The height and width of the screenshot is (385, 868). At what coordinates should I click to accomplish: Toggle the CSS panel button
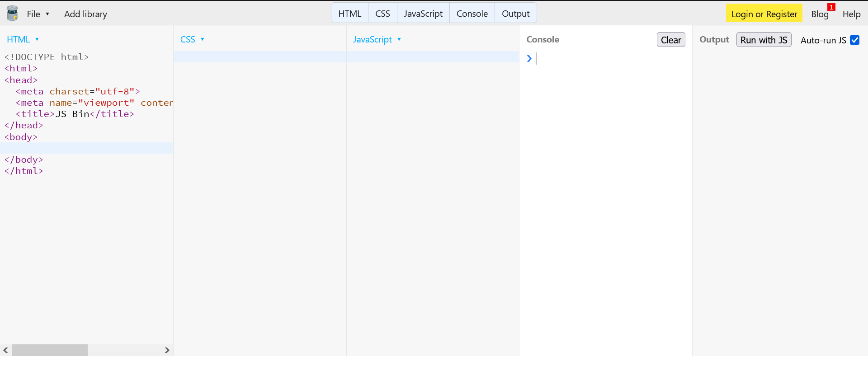pos(382,14)
